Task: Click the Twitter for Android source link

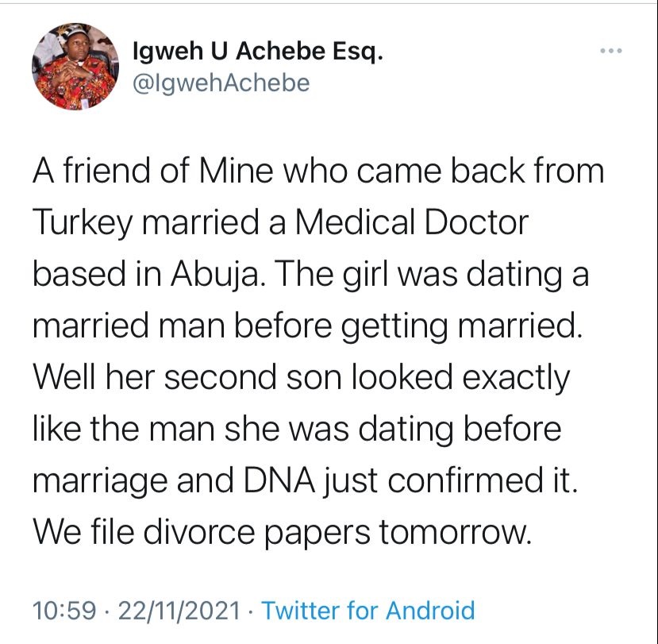Action: pos(368,610)
